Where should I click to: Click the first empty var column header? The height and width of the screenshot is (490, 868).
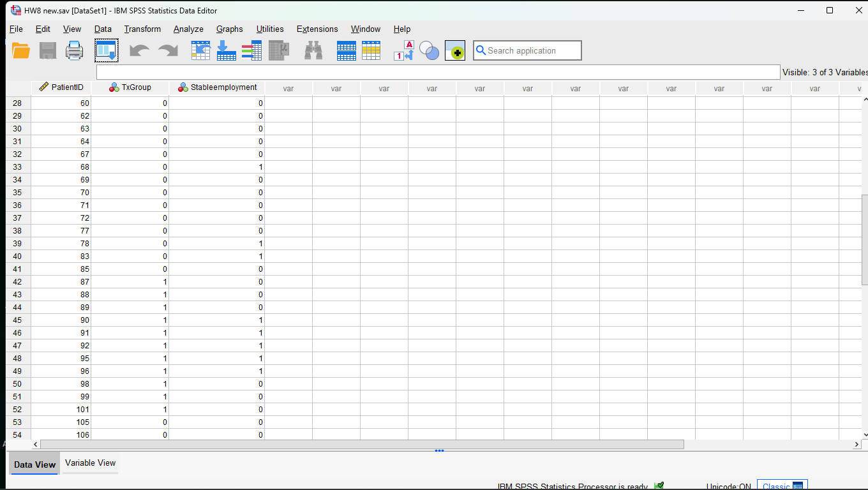pos(288,89)
